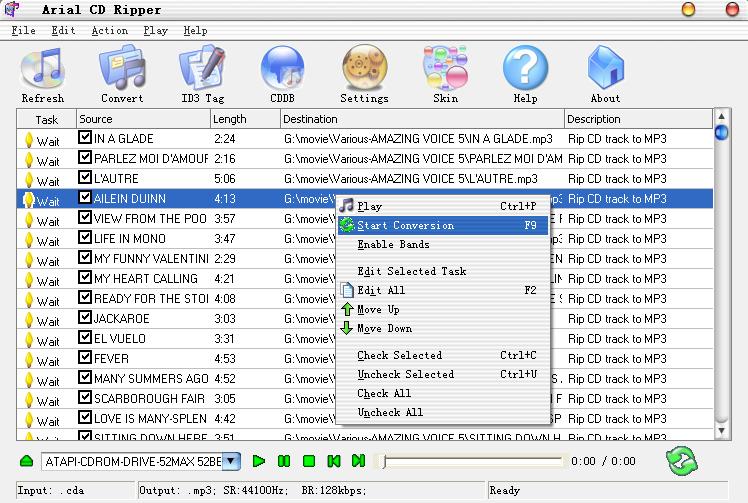The width and height of the screenshot is (748, 503).
Task: Uncheck the SCARBOROUGH FAIR checkbox
Action: pyautogui.click(x=85, y=398)
